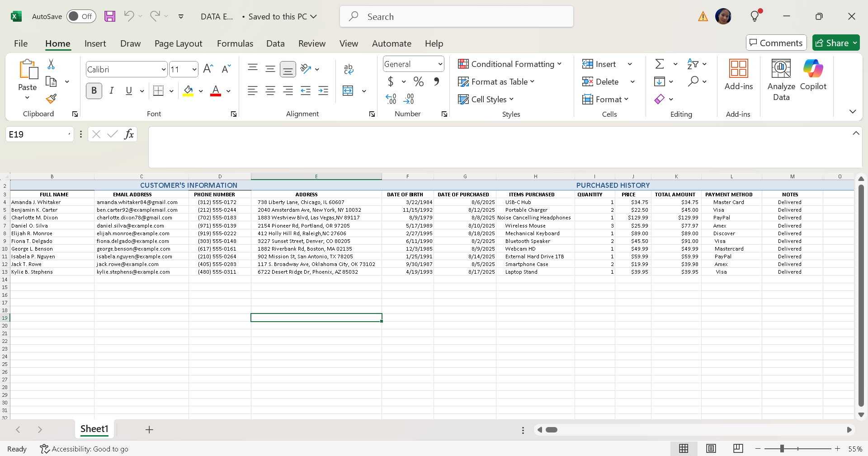Click the Redo arrow icon

pos(155,16)
